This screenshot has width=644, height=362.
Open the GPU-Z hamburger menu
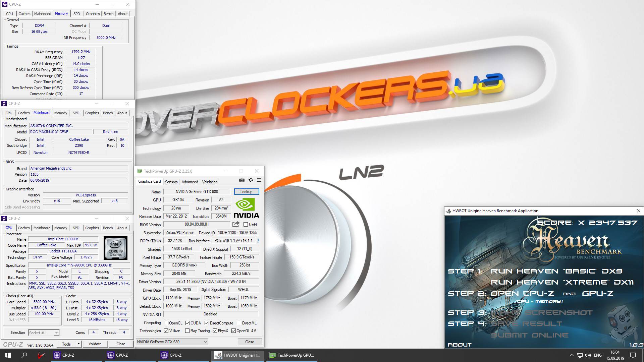(x=259, y=180)
